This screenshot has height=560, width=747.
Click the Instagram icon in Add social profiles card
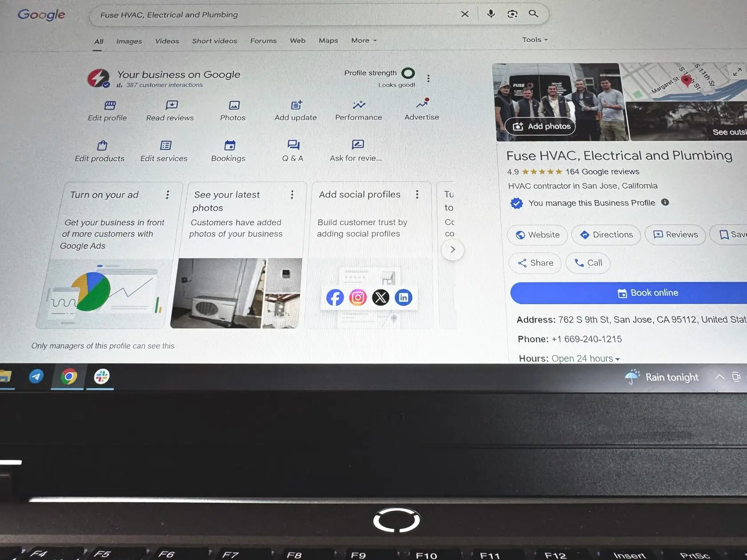[x=357, y=297]
